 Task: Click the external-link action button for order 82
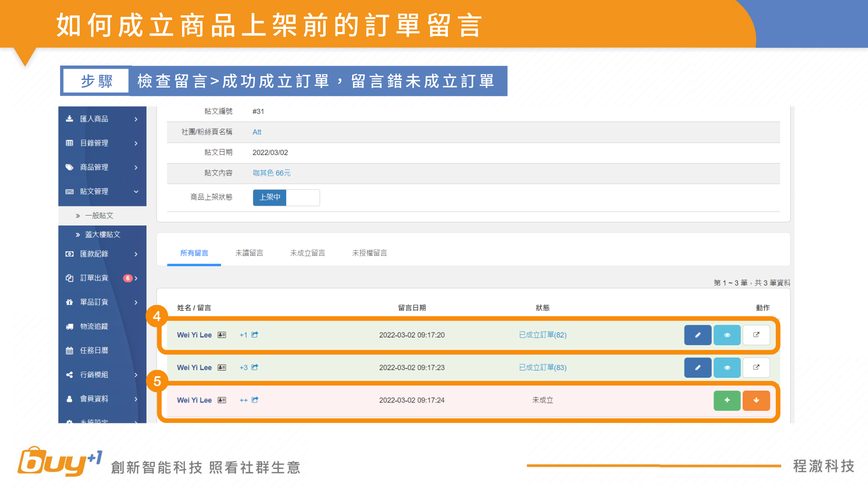[756, 335]
